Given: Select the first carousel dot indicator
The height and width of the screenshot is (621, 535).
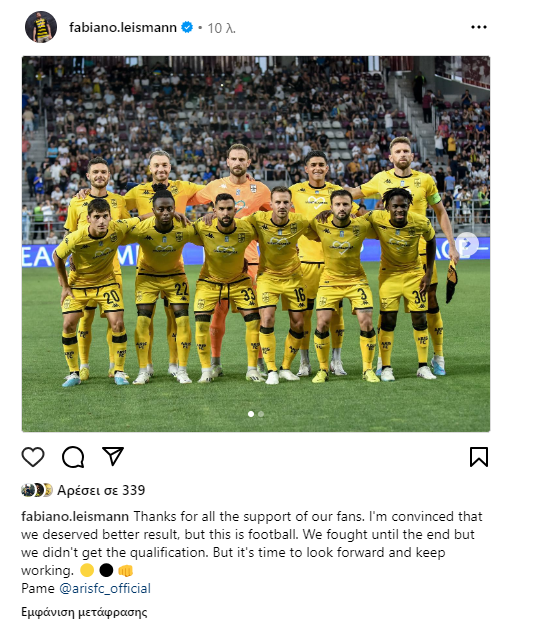Looking at the screenshot, I should coord(251,414).
